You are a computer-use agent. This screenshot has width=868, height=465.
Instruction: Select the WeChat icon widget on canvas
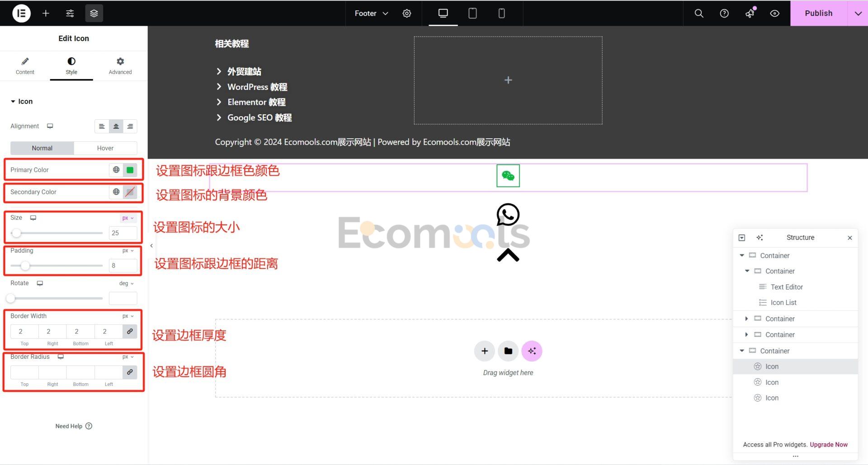tap(508, 176)
